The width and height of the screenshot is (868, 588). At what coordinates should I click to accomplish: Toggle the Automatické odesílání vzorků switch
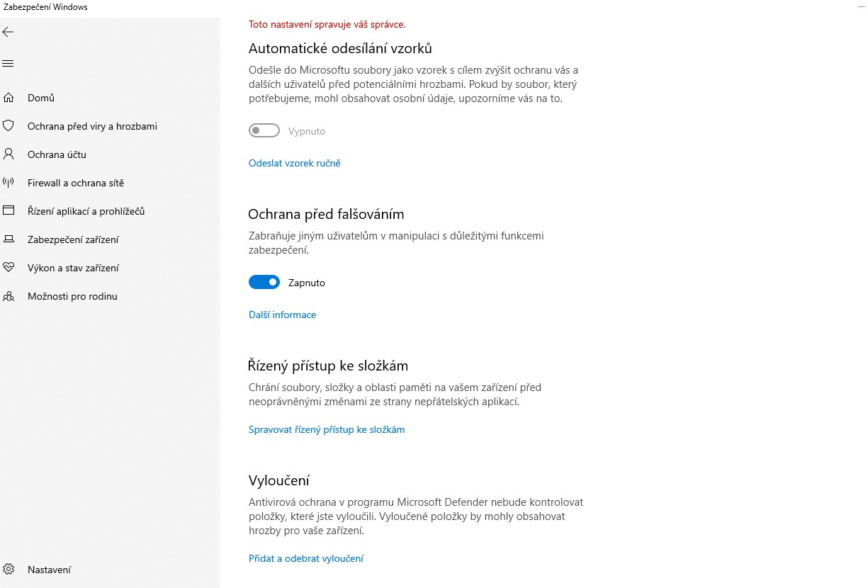tap(264, 131)
